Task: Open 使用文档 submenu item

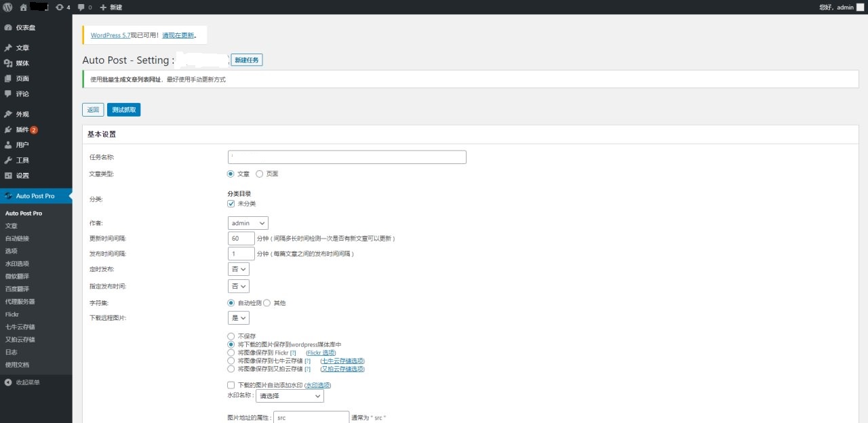Action: [x=18, y=365]
